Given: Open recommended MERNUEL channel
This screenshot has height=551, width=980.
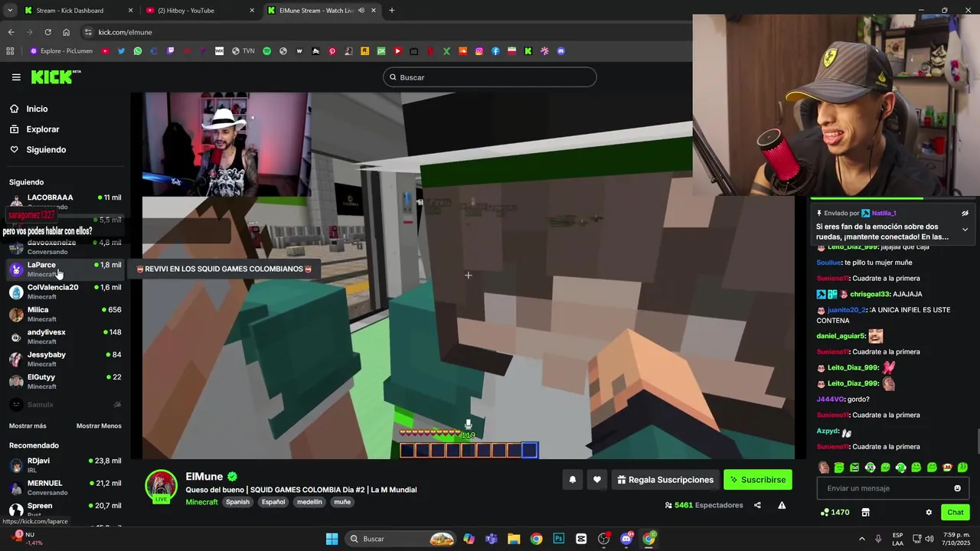Looking at the screenshot, I should [65, 487].
